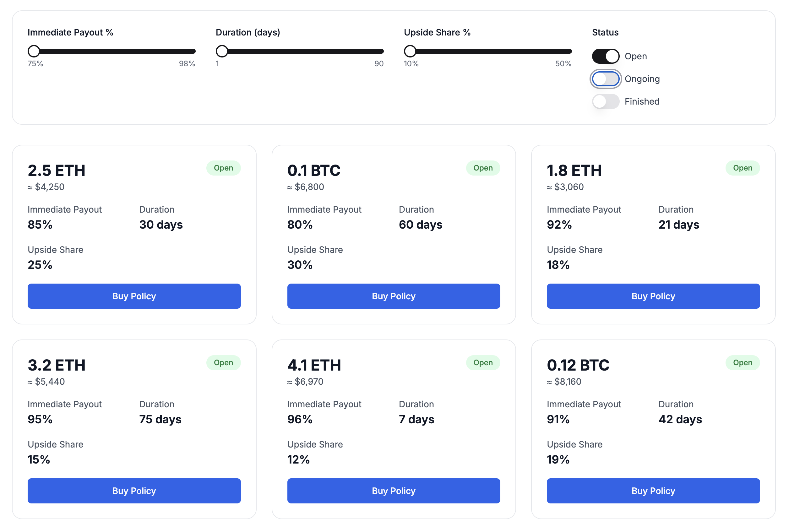Buy Policy for the 2.5 ETH offer
Image resolution: width=789 pixels, height=532 pixels.
(x=134, y=296)
